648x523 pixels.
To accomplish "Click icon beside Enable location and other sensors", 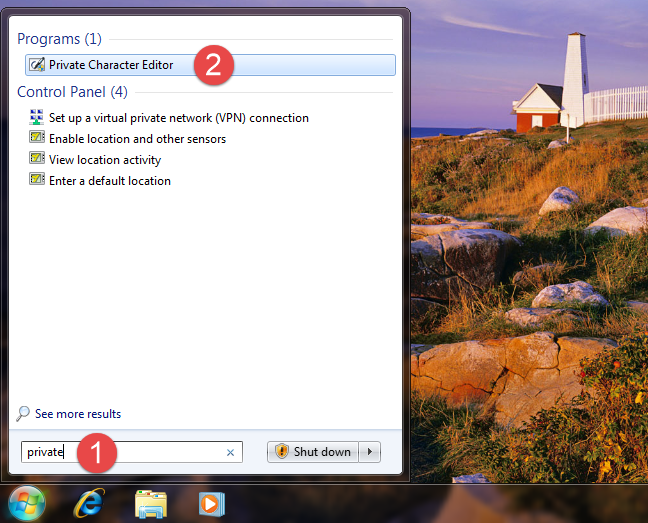I will (x=37, y=137).
